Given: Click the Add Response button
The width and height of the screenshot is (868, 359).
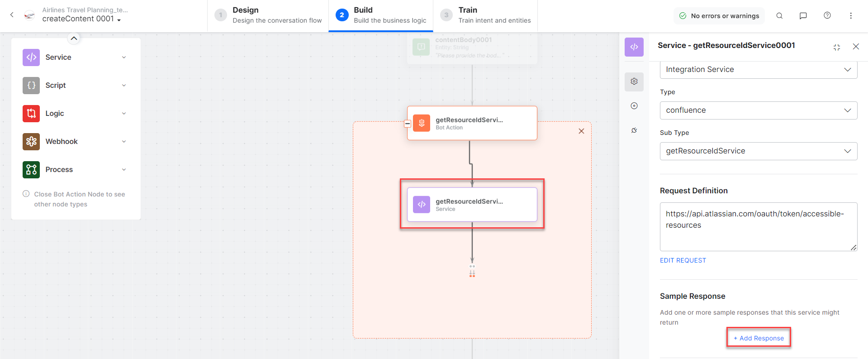Looking at the screenshot, I should pos(759,338).
